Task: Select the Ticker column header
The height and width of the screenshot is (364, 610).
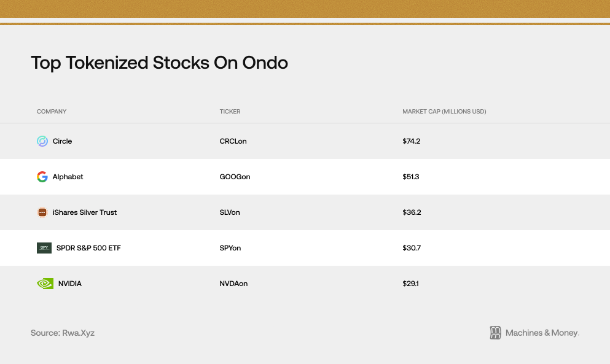Action: click(230, 112)
